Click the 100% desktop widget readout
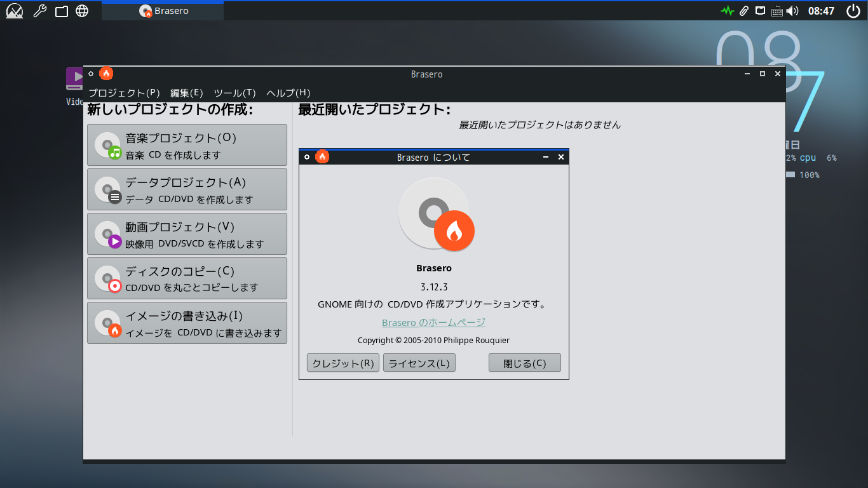The height and width of the screenshot is (488, 868). tap(809, 175)
